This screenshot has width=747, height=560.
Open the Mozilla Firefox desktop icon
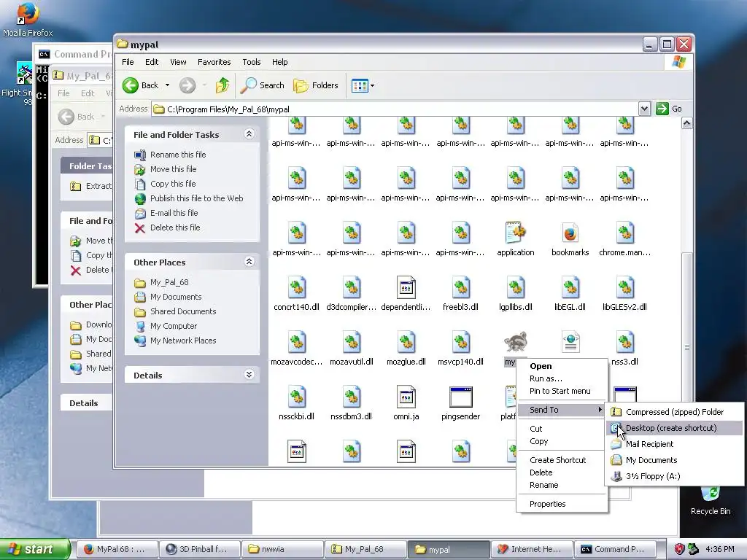28,19
